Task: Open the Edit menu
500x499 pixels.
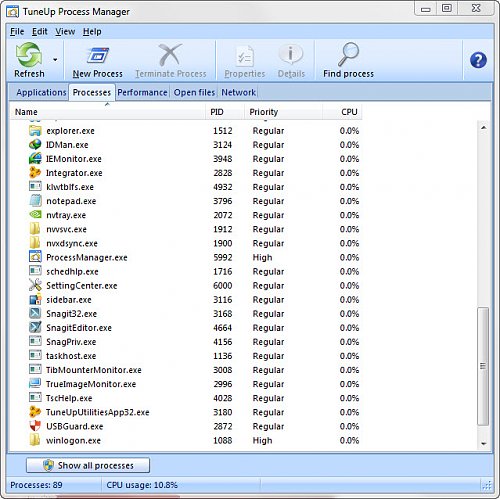Action: point(40,32)
